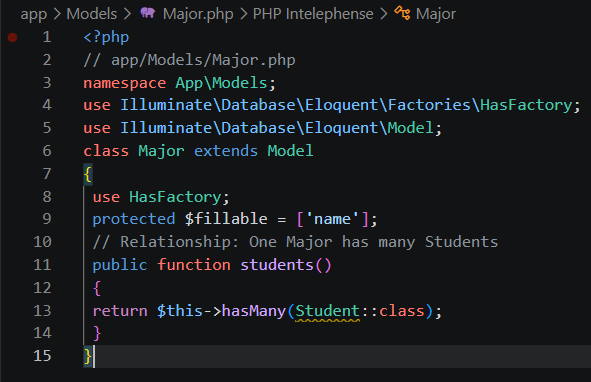Click the pink opening brace on line 12
This screenshot has width=591, height=382.
click(x=97, y=288)
